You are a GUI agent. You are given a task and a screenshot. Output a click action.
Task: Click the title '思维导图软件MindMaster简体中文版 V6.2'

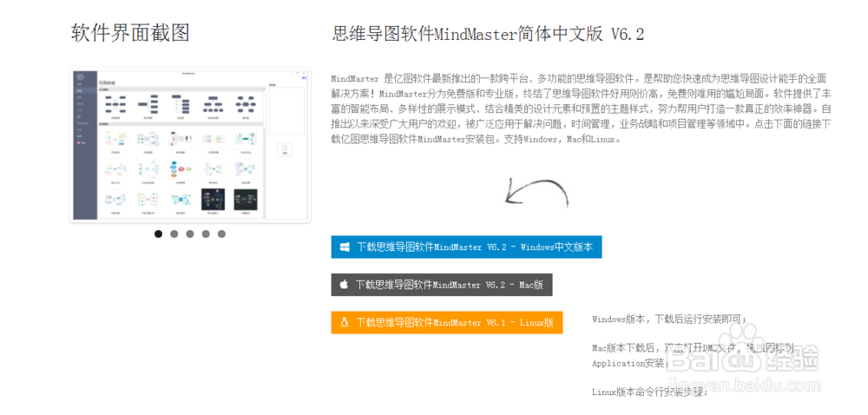coord(488,35)
